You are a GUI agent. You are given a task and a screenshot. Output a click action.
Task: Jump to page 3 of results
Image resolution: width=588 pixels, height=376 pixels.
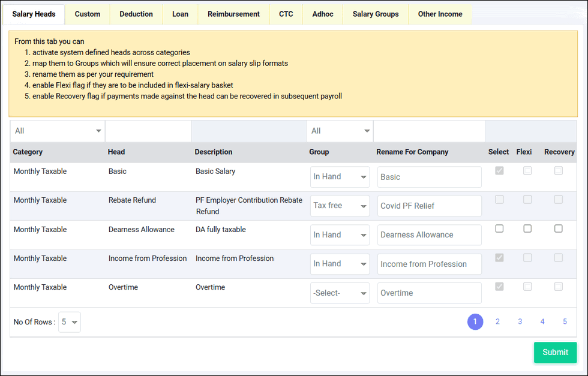click(520, 321)
